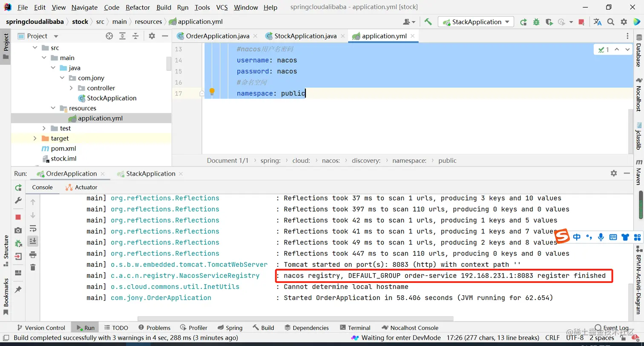Collapse all nodes in the Project panel
644x346 pixels.
[135, 36]
